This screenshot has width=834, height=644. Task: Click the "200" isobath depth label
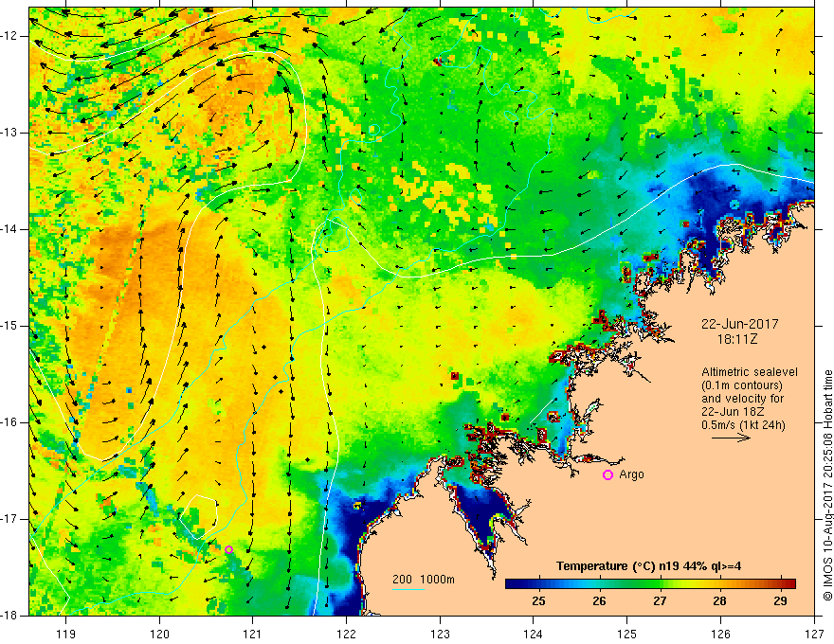[402, 580]
